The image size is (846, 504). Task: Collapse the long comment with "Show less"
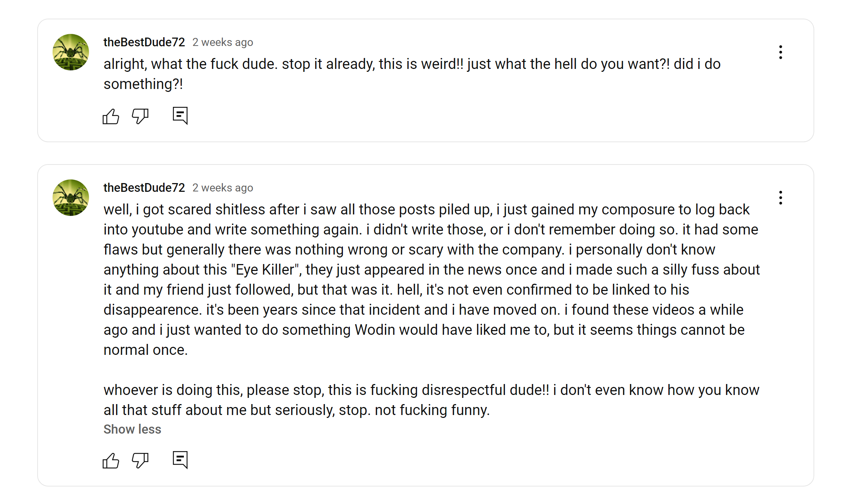pyautogui.click(x=132, y=429)
